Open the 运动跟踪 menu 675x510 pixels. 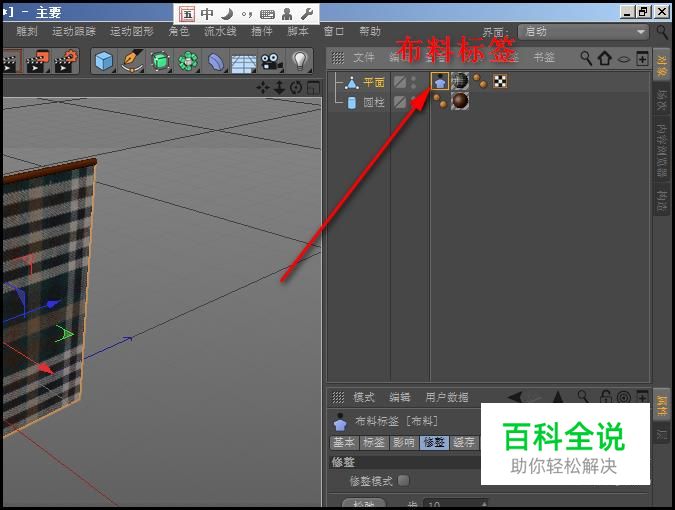(x=74, y=31)
